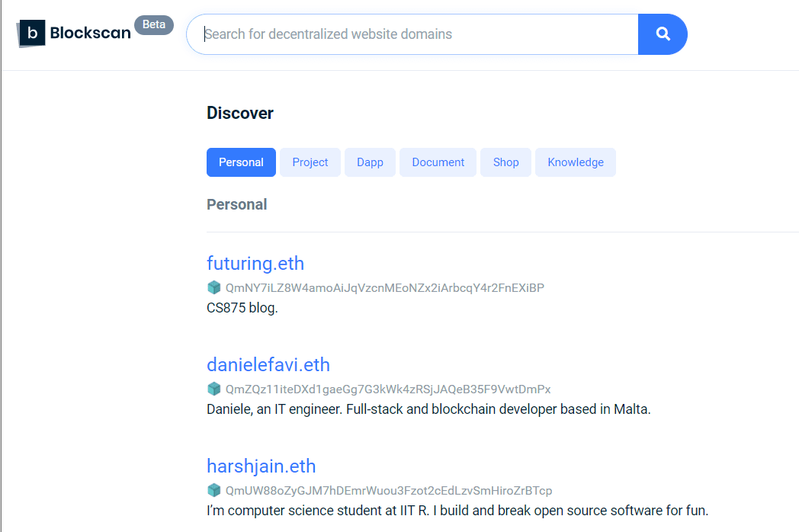Click the Blockscan logo icon
799x532 pixels.
[x=31, y=33]
